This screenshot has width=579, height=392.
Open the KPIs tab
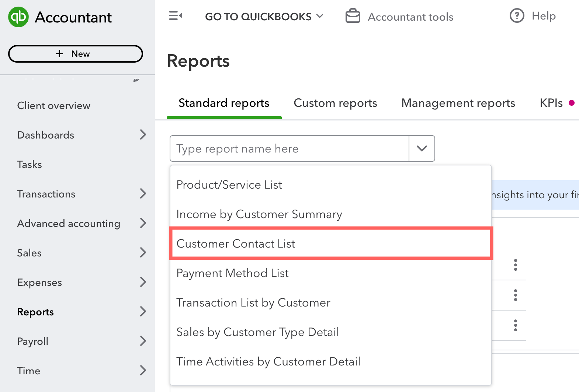tap(551, 103)
